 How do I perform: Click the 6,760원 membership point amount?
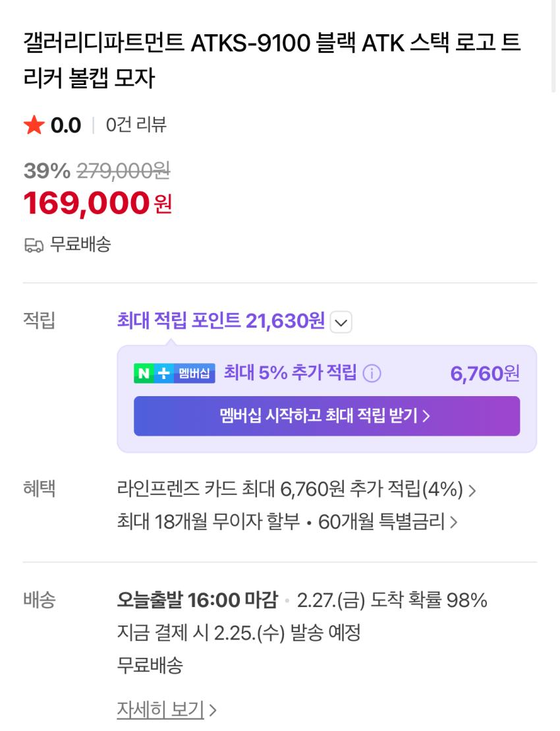(484, 374)
